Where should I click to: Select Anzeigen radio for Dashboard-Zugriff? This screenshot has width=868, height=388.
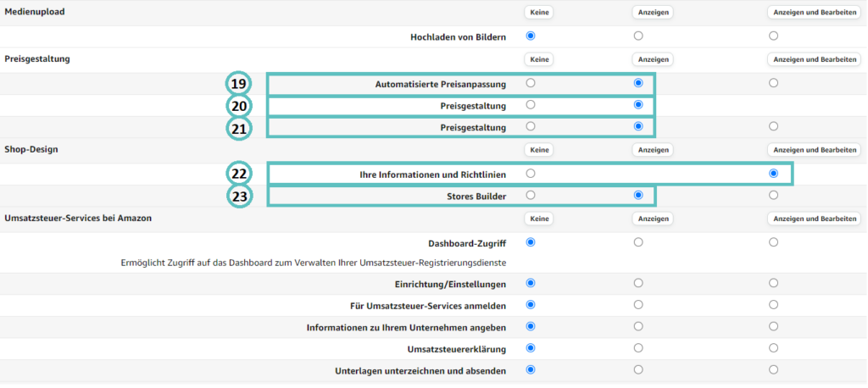tap(638, 242)
